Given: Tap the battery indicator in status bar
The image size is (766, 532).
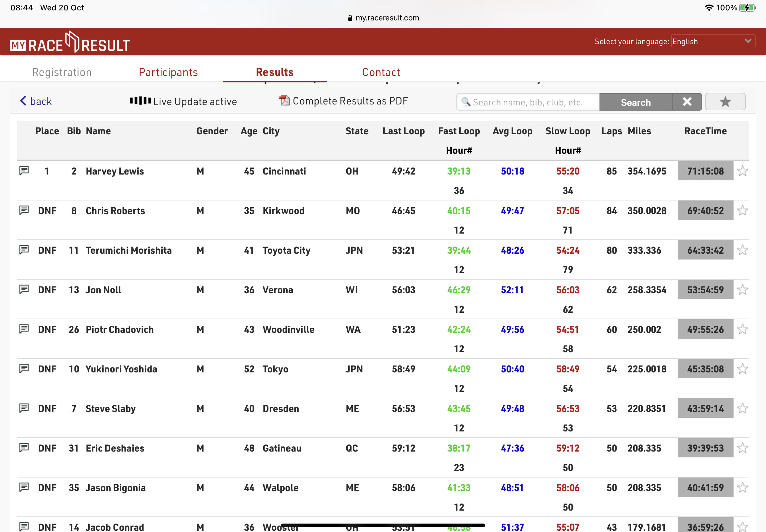Looking at the screenshot, I should click(x=747, y=8).
